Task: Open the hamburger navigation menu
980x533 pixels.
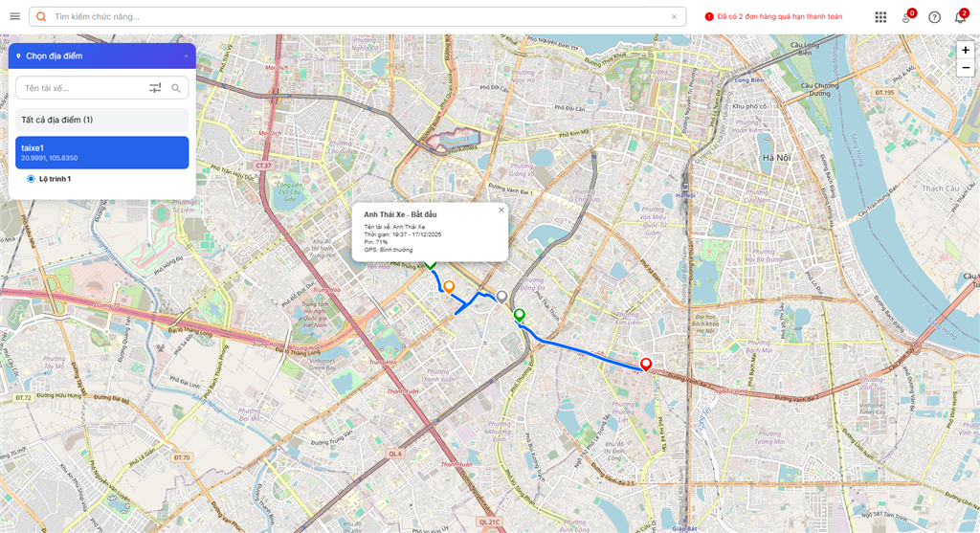Action: pos(14,16)
